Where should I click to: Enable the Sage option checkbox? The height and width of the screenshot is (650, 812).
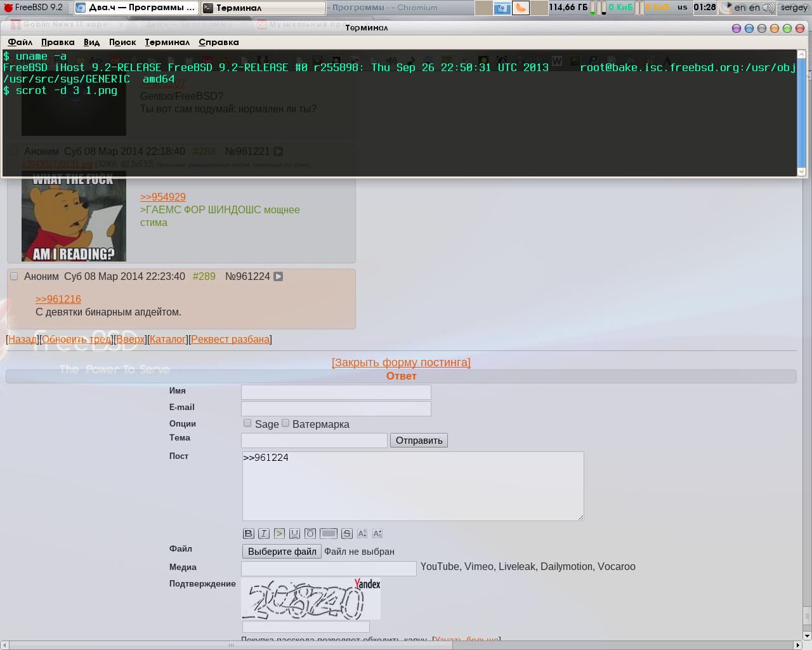pyautogui.click(x=247, y=423)
